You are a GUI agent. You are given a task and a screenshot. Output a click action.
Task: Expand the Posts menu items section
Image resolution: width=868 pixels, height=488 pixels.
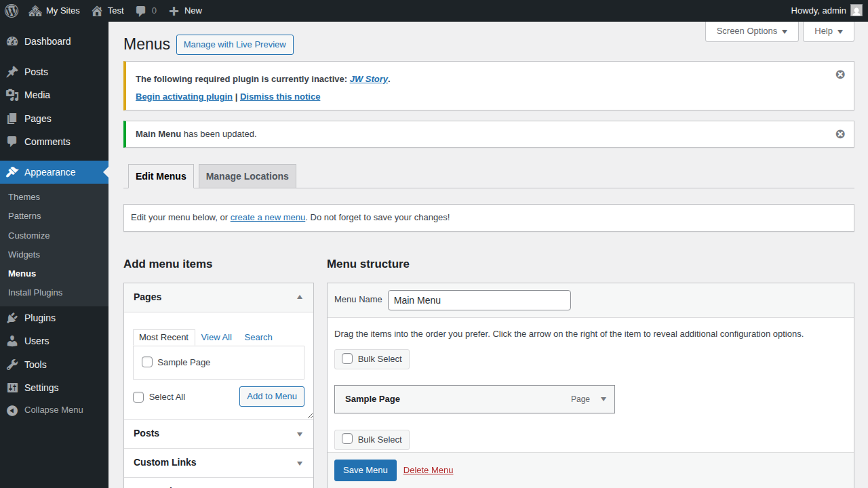(300, 434)
